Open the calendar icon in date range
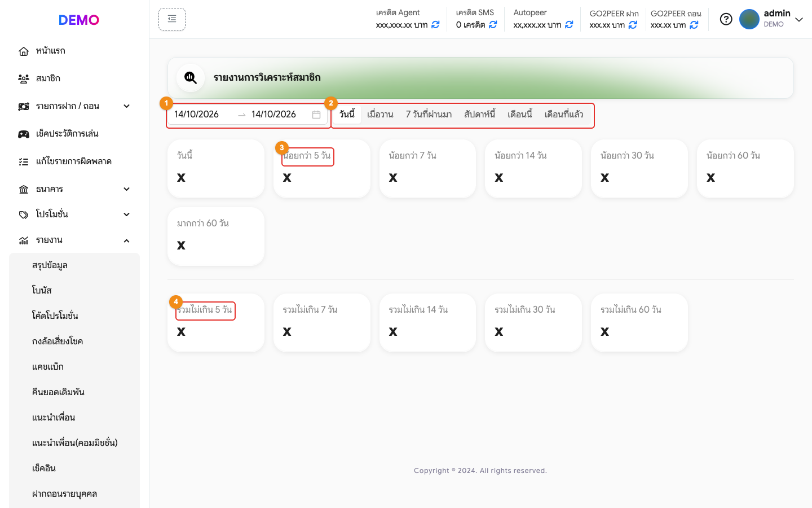The height and width of the screenshot is (508, 812). click(316, 115)
